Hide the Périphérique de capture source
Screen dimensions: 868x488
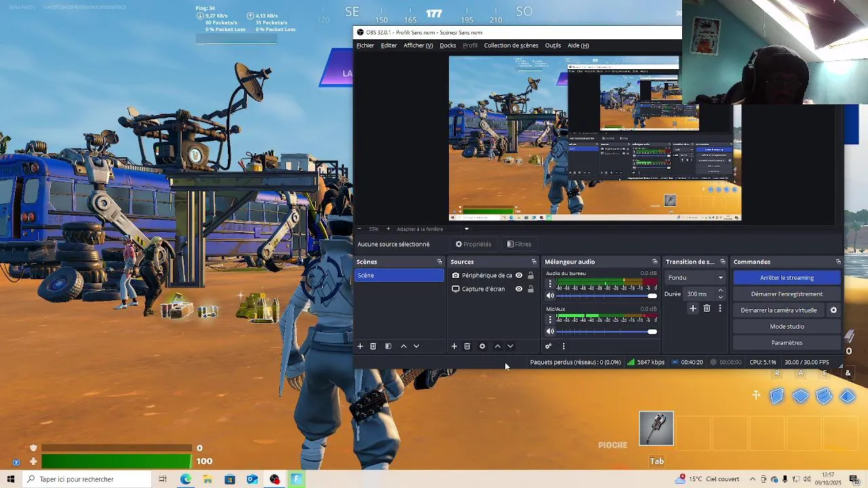(519, 275)
